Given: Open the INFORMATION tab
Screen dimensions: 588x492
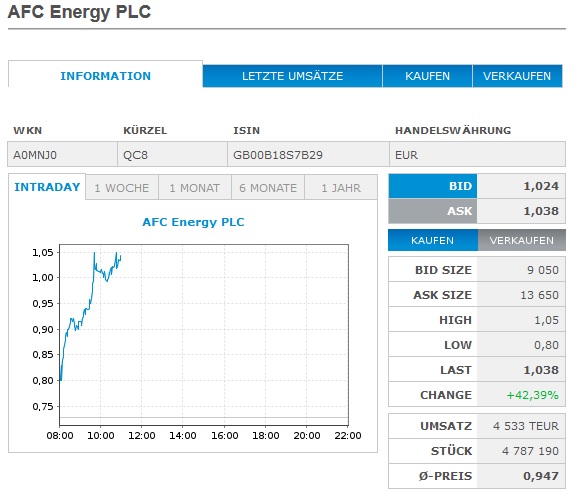Looking at the screenshot, I should tap(105, 75).
